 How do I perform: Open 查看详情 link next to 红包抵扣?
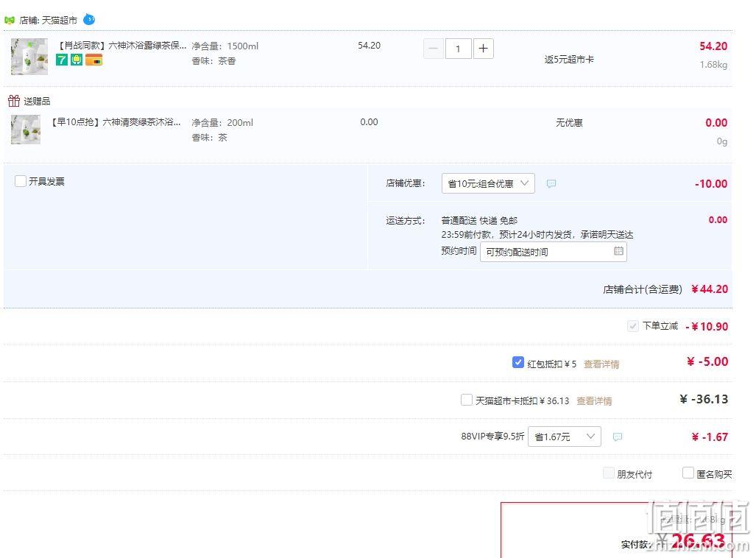(601, 364)
